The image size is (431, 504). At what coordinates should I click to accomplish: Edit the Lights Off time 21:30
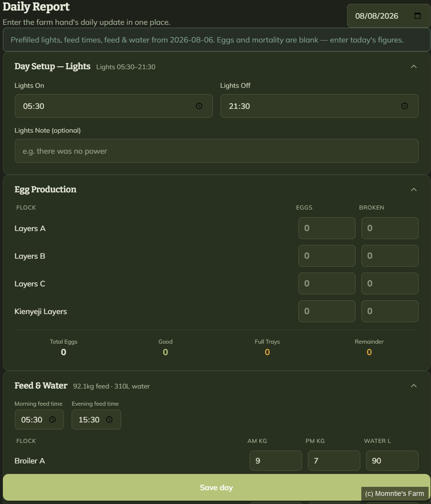(319, 106)
